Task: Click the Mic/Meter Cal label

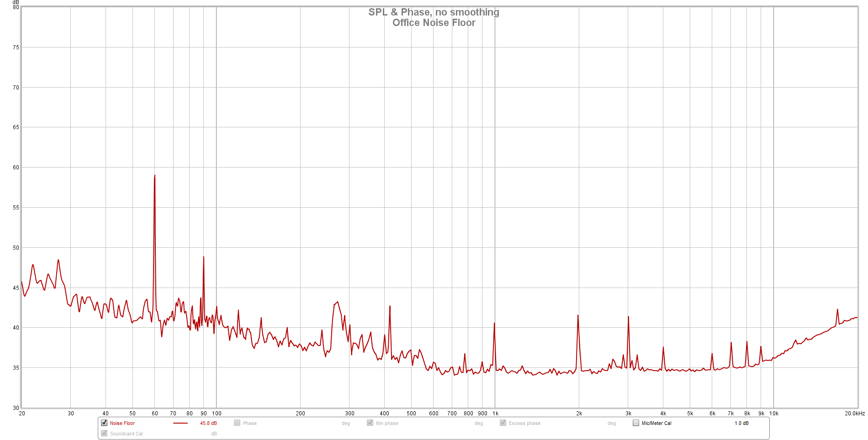Action: tap(656, 423)
